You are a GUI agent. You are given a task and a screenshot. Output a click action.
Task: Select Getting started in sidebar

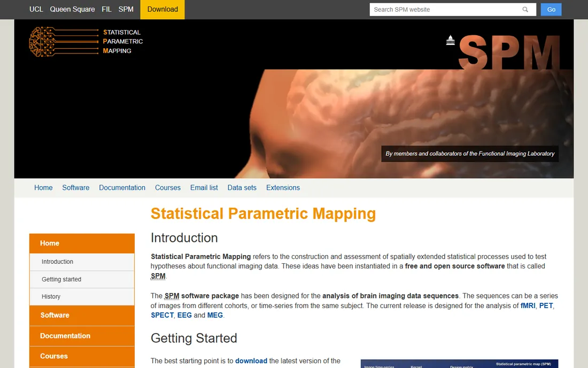(82, 279)
